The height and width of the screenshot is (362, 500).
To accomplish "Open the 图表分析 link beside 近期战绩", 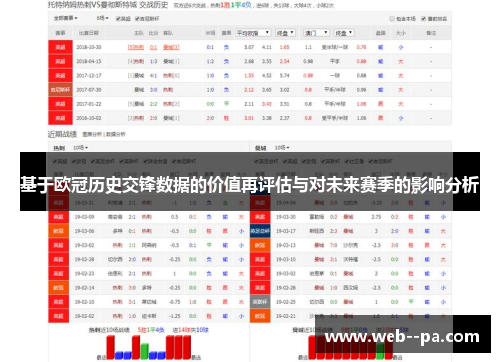I will click(x=92, y=134).
